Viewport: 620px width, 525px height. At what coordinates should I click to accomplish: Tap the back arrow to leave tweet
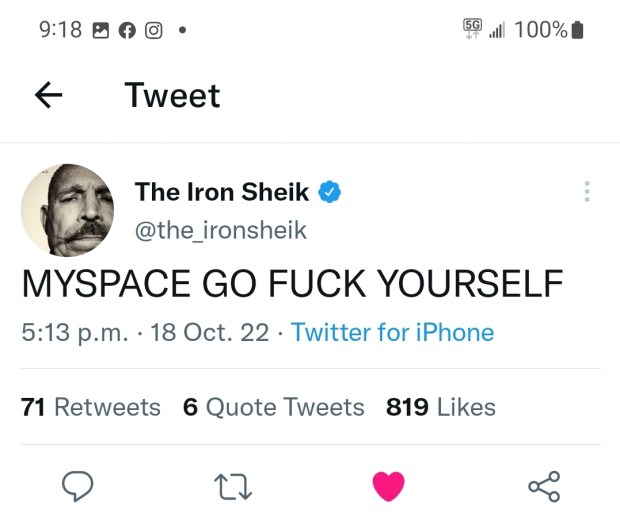click(49, 95)
